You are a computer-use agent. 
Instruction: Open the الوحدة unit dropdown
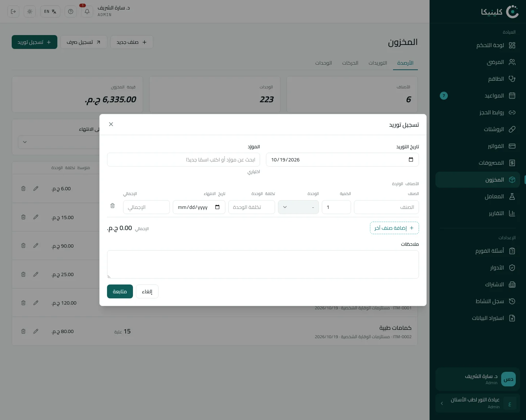pos(298,207)
